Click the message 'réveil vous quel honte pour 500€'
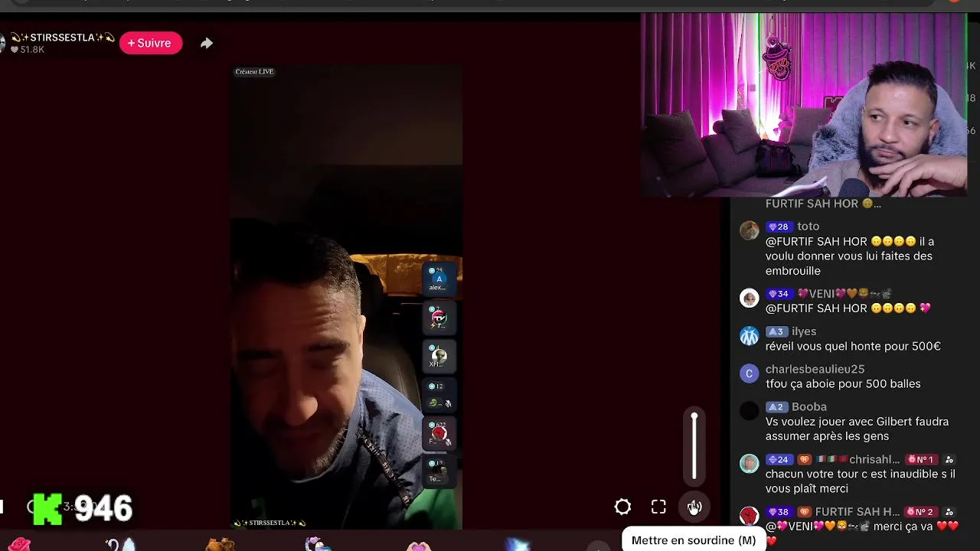 pos(853,346)
